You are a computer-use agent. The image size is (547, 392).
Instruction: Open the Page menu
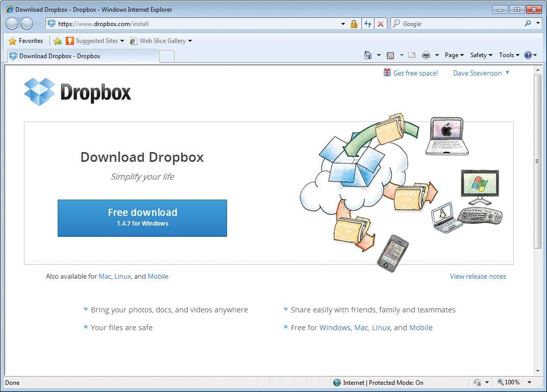coord(453,55)
